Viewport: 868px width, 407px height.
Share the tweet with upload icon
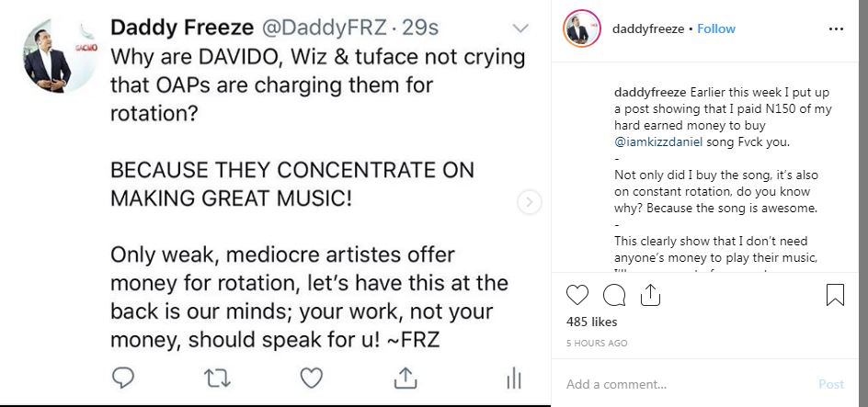[x=405, y=378]
